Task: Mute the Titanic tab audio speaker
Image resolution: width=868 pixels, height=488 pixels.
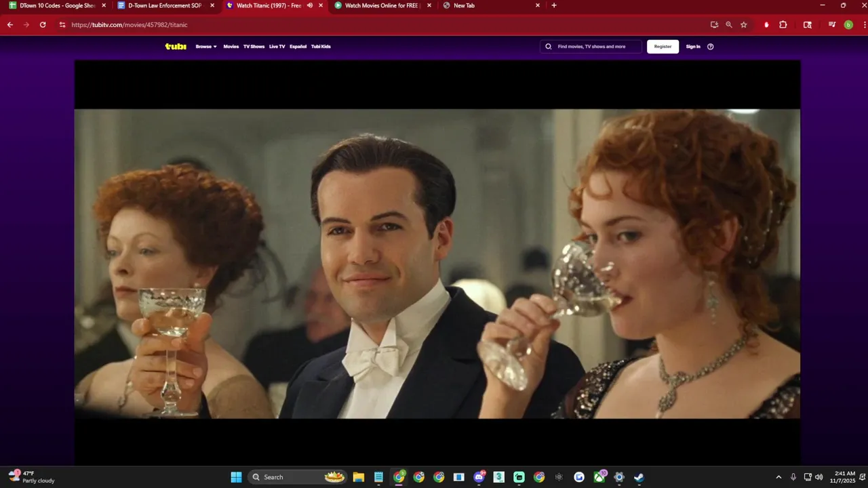Action: tap(310, 5)
